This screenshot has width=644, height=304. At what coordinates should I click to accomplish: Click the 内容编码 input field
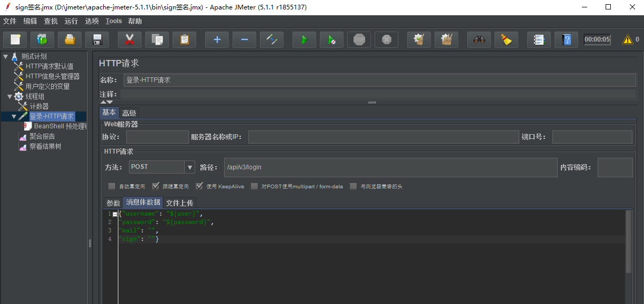pyautogui.click(x=615, y=167)
